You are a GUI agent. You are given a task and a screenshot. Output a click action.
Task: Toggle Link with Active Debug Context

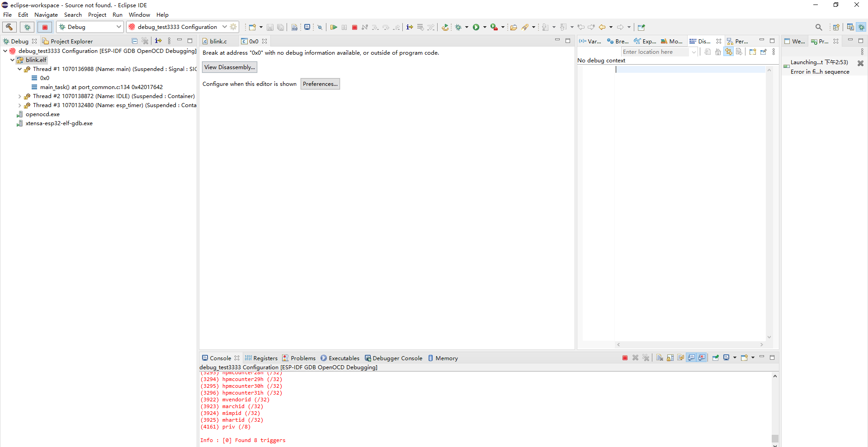pos(729,52)
